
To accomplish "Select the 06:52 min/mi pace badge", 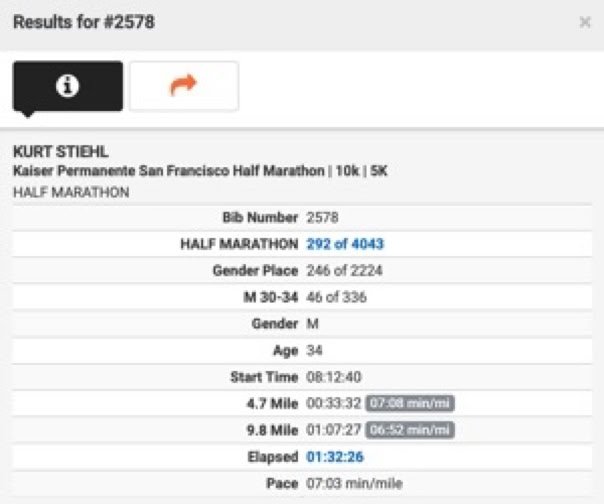I will pos(410,430).
